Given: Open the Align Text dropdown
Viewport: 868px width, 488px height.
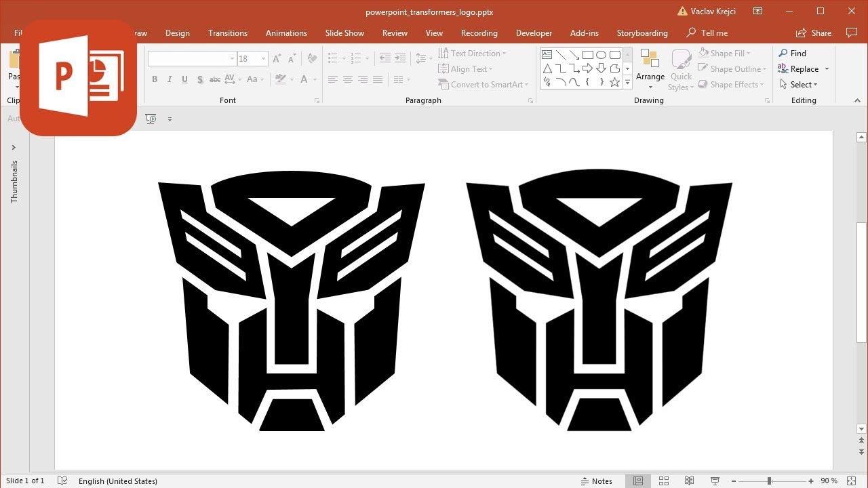Looking at the screenshot, I should pos(466,69).
